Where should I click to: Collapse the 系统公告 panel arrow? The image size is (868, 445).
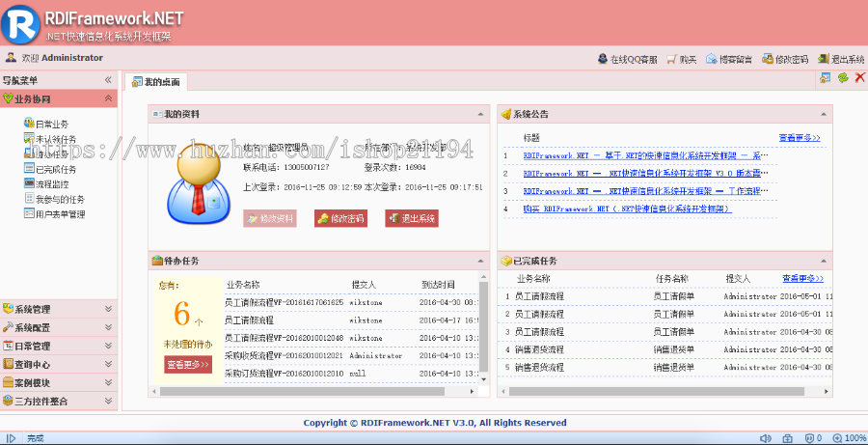point(824,115)
